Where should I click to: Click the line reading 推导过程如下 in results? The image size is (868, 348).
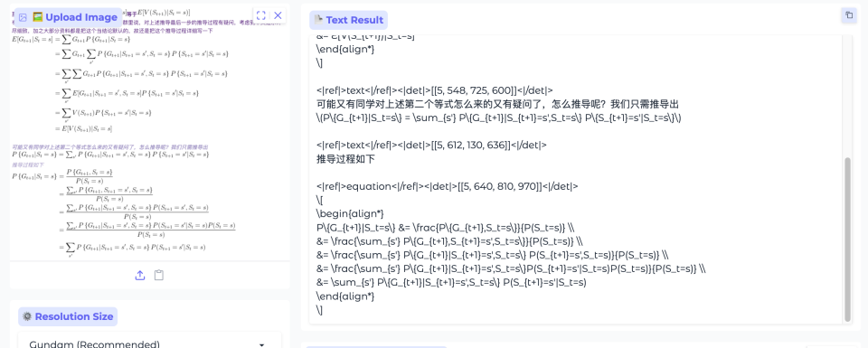pyautogui.click(x=345, y=159)
